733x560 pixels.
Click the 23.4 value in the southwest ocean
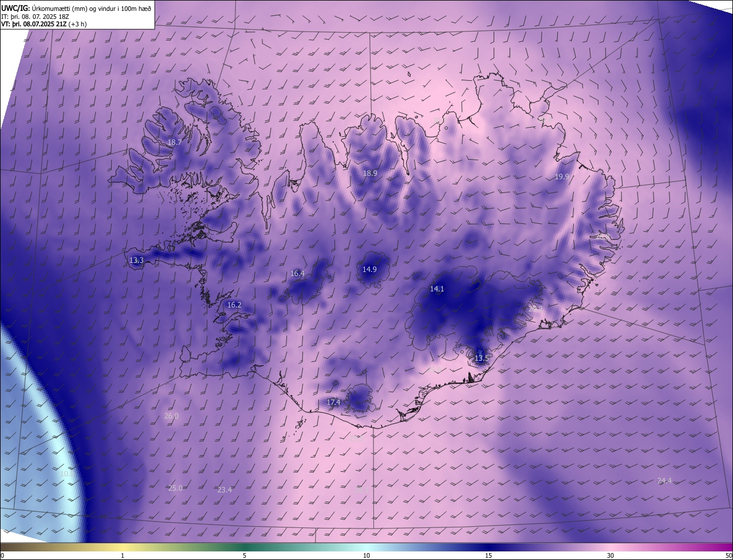[224, 490]
